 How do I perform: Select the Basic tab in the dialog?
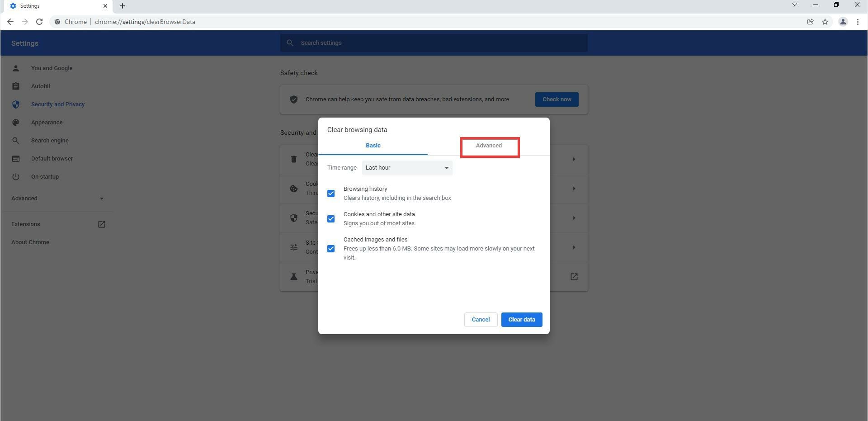click(x=373, y=146)
